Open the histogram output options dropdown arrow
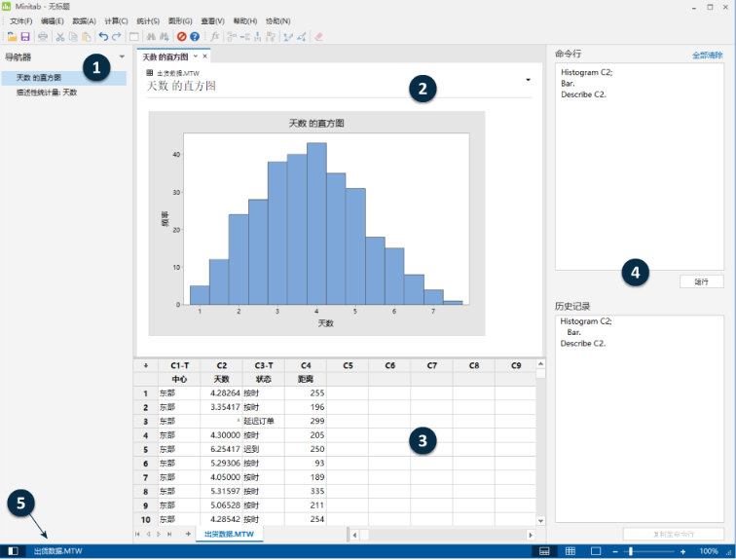 [x=528, y=79]
